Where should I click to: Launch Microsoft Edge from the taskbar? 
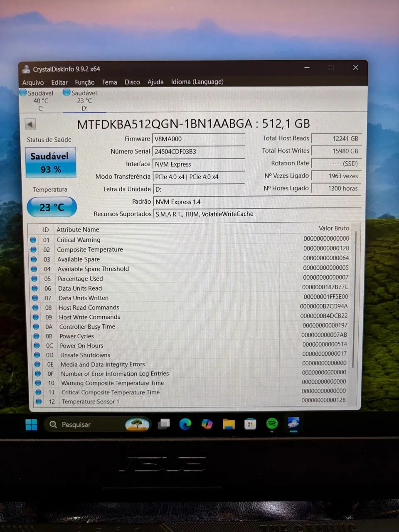tap(185, 424)
